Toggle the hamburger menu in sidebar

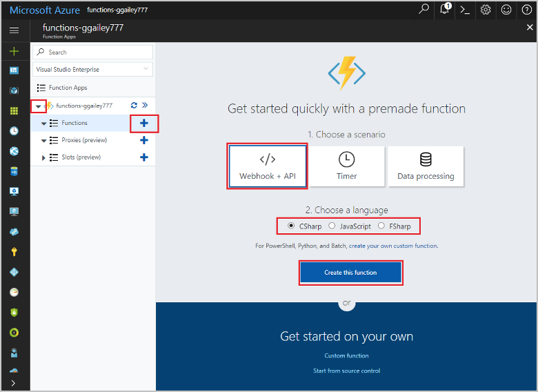pos(14,30)
